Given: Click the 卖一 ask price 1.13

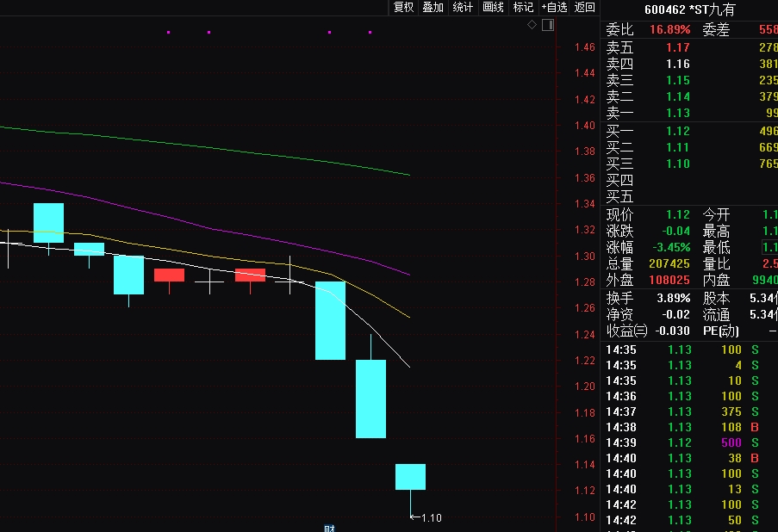Looking at the screenshot, I should tap(678, 113).
